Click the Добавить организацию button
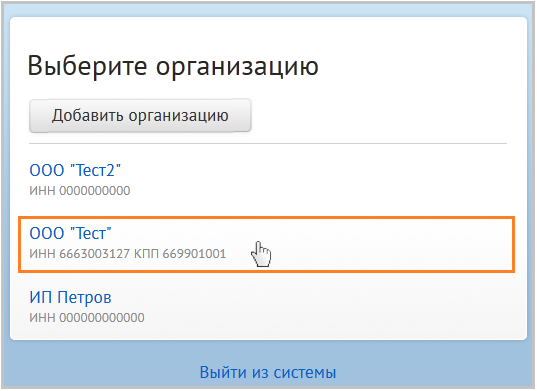The width and height of the screenshot is (537, 391). tap(140, 115)
